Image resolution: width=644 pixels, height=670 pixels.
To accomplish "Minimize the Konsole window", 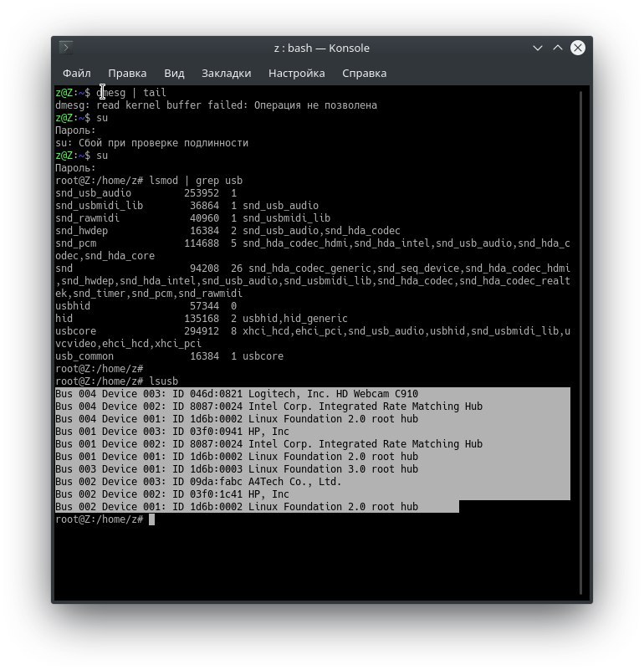I will (538, 48).
